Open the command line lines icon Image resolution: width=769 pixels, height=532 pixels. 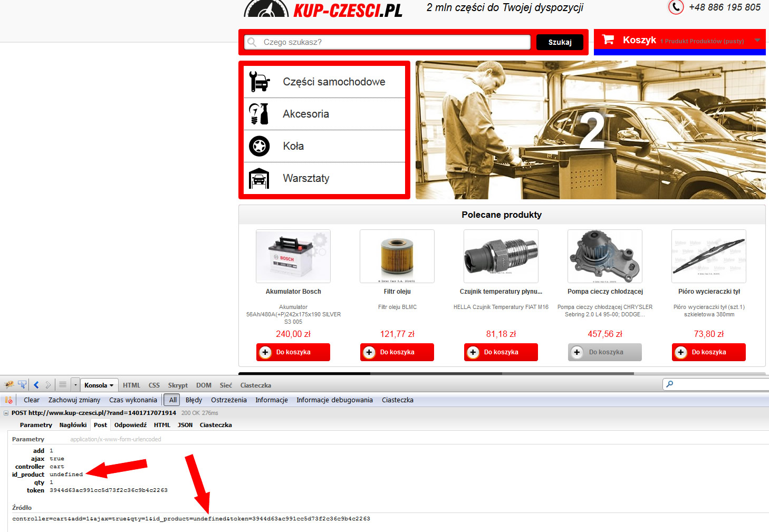pyautogui.click(x=62, y=385)
